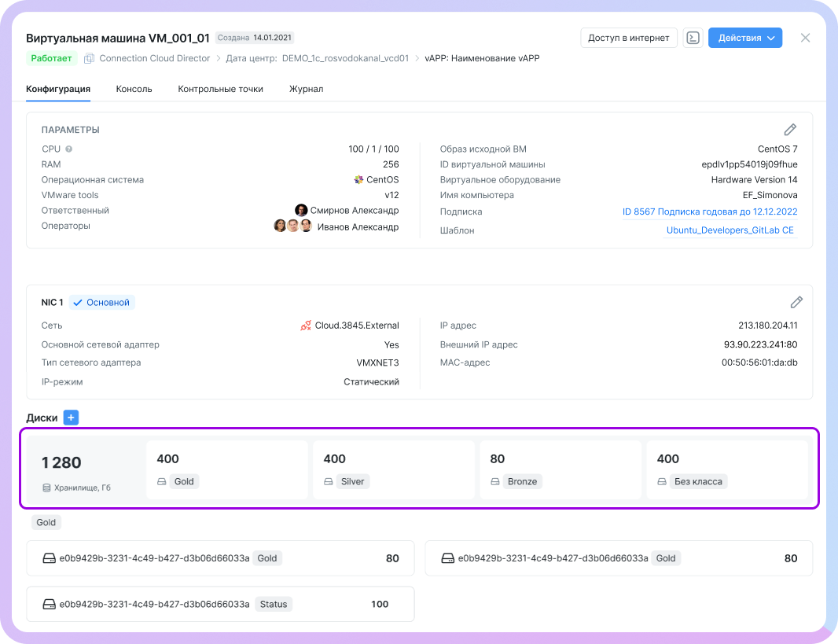
Task: Open the console terminal icon button
Action: [x=693, y=38]
